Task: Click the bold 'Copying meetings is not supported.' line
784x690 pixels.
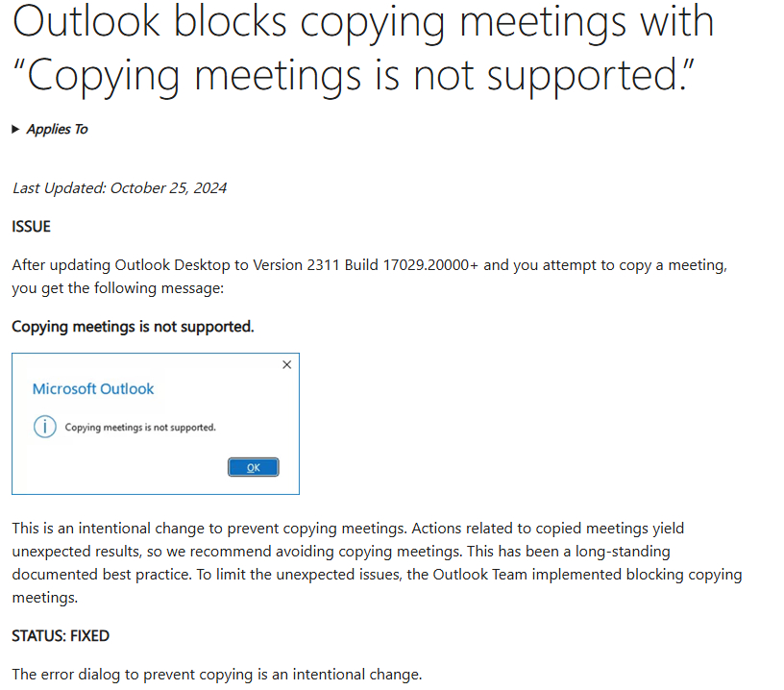Action: click(x=133, y=327)
